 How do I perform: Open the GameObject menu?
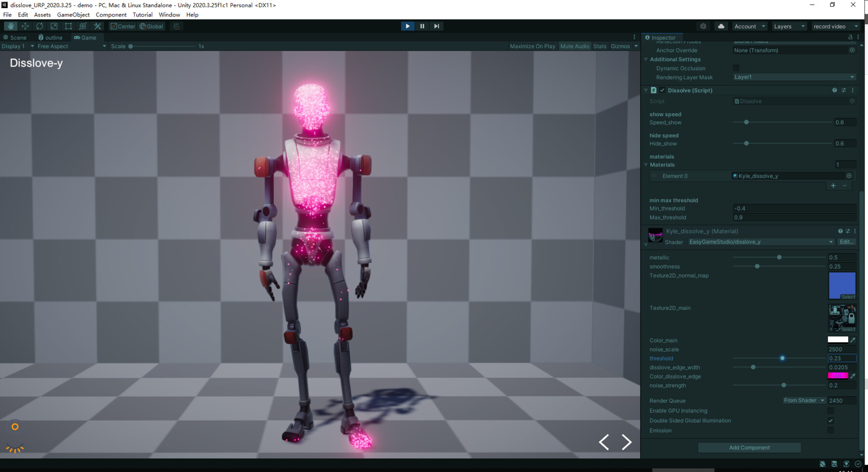(x=73, y=15)
